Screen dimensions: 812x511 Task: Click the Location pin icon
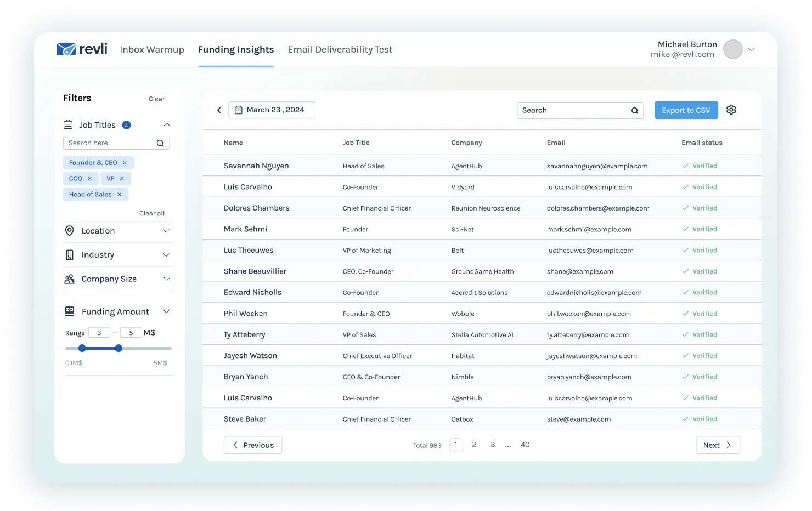(70, 231)
